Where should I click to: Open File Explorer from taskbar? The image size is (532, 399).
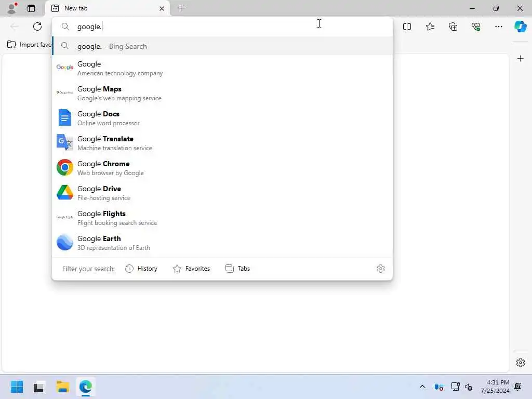[x=63, y=387]
